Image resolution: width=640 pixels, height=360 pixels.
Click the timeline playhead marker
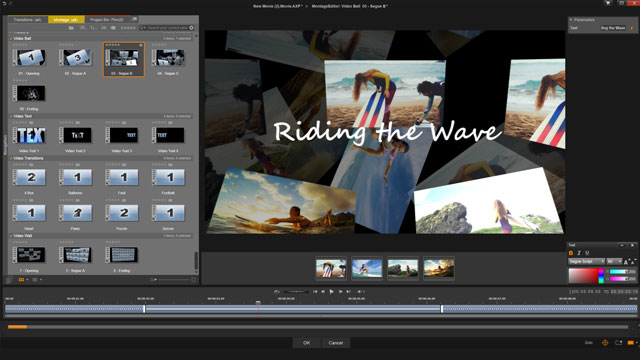[258, 303]
